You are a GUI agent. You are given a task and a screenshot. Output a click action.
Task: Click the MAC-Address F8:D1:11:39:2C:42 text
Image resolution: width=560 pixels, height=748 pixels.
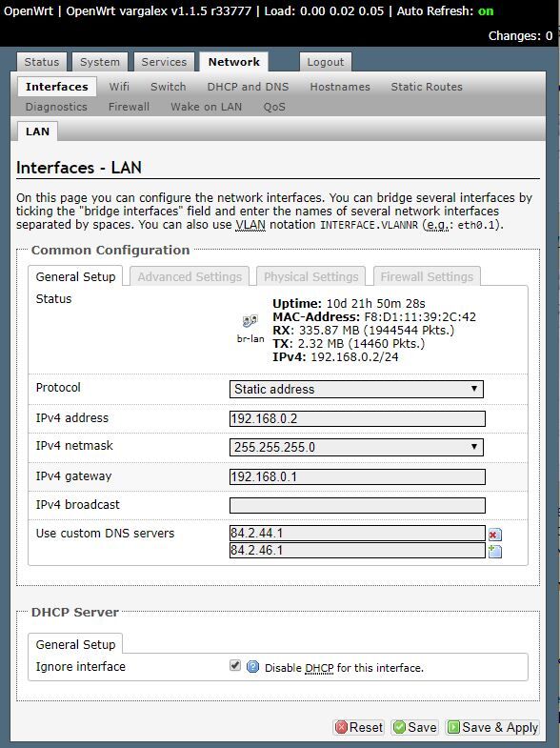point(374,316)
